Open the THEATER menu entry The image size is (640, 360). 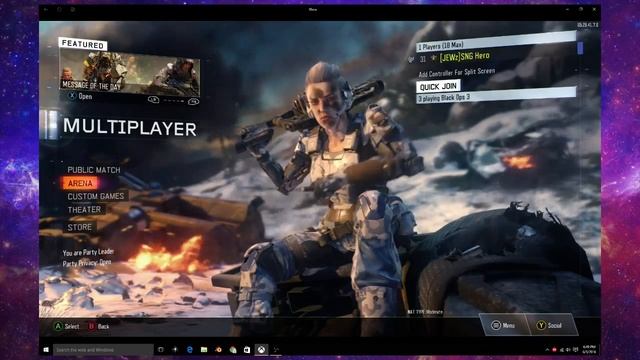click(84, 210)
